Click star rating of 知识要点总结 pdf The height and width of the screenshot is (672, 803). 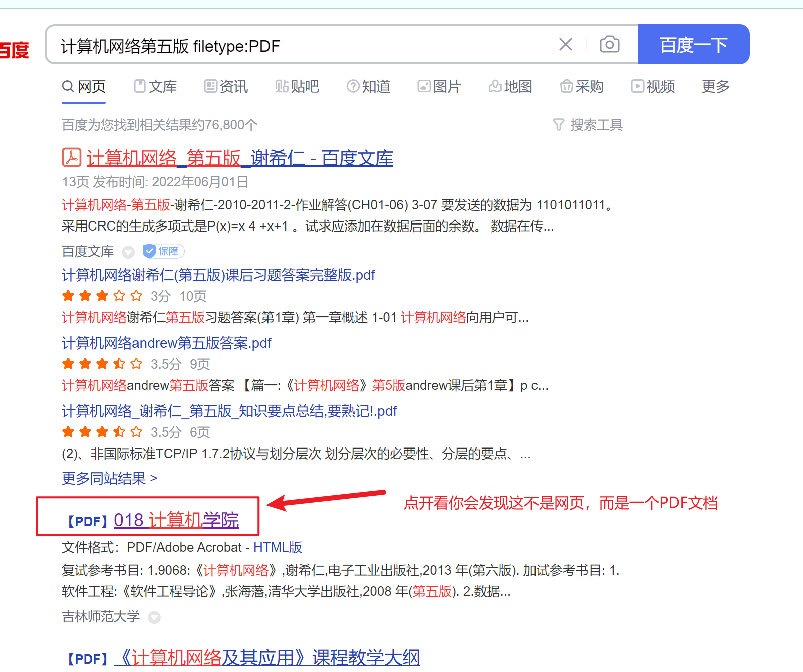tap(102, 432)
